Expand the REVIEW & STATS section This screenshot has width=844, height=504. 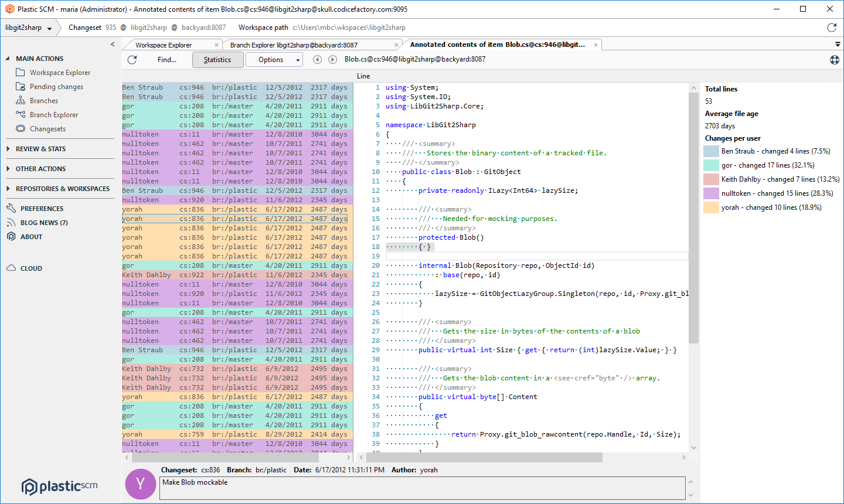click(x=8, y=149)
